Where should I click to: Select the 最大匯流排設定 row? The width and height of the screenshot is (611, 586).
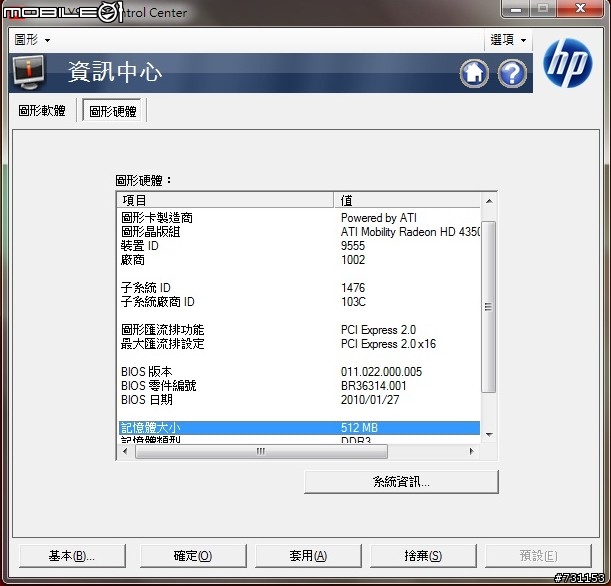(299, 344)
